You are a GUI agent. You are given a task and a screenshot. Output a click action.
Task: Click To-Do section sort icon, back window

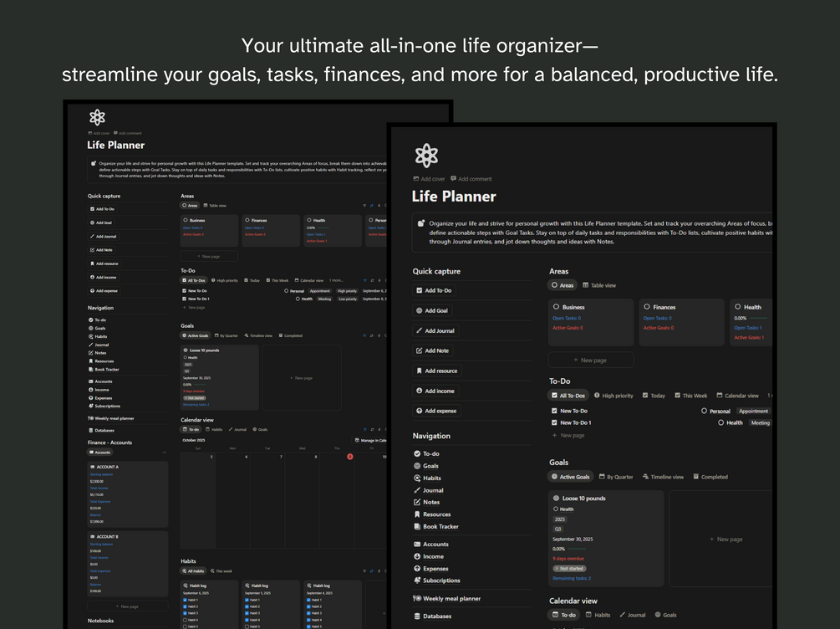coord(372,280)
